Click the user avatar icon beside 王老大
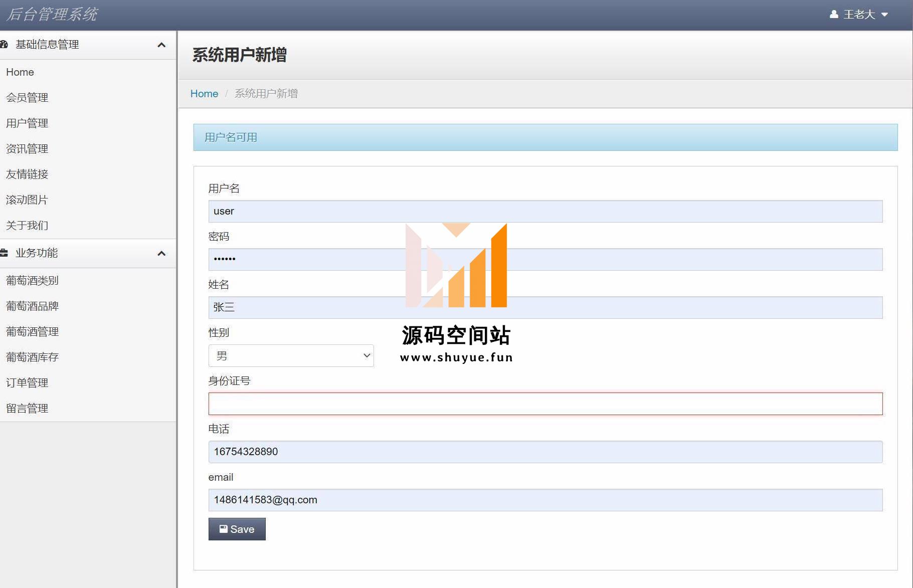This screenshot has width=913, height=588. [x=834, y=14]
